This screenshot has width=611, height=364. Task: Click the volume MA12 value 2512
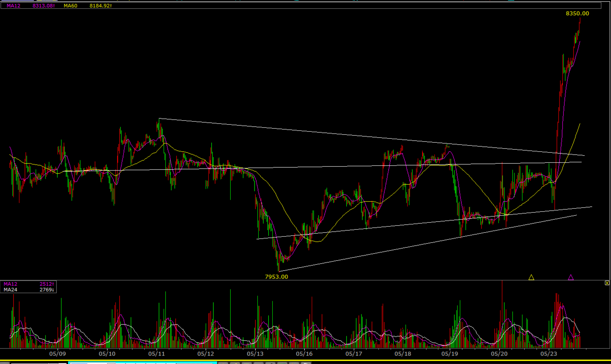point(47,284)
